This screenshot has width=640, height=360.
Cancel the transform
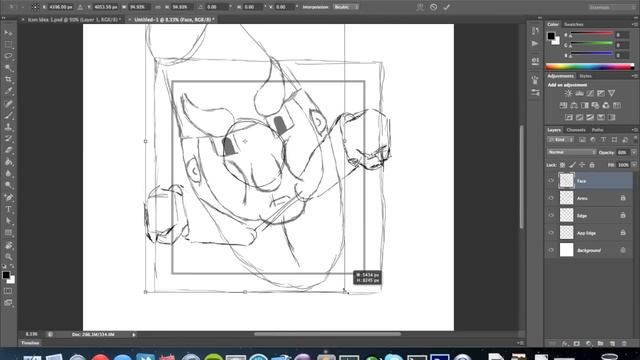click(x=433, y=7)
